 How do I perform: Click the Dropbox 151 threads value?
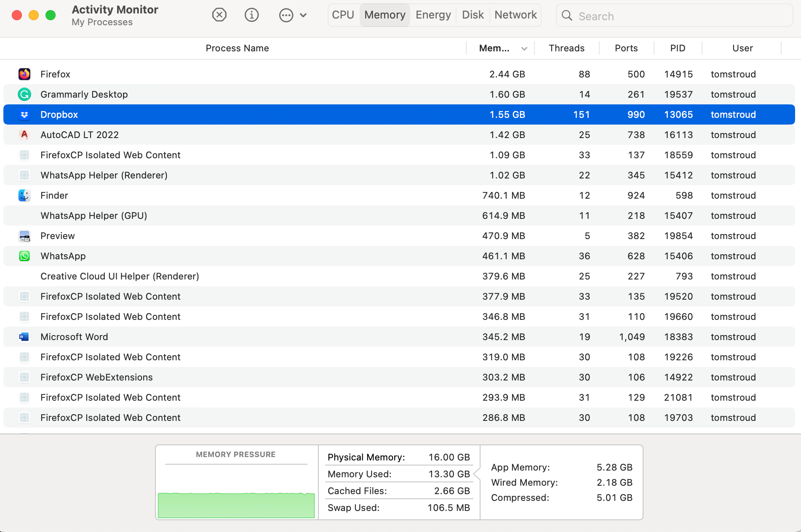pyautogui.click(x=581, y=114)
